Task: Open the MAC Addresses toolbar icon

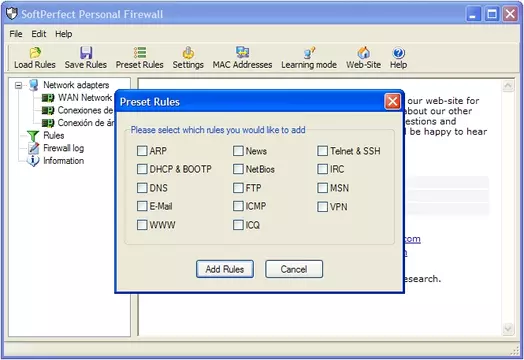Action: coord(242,52)
